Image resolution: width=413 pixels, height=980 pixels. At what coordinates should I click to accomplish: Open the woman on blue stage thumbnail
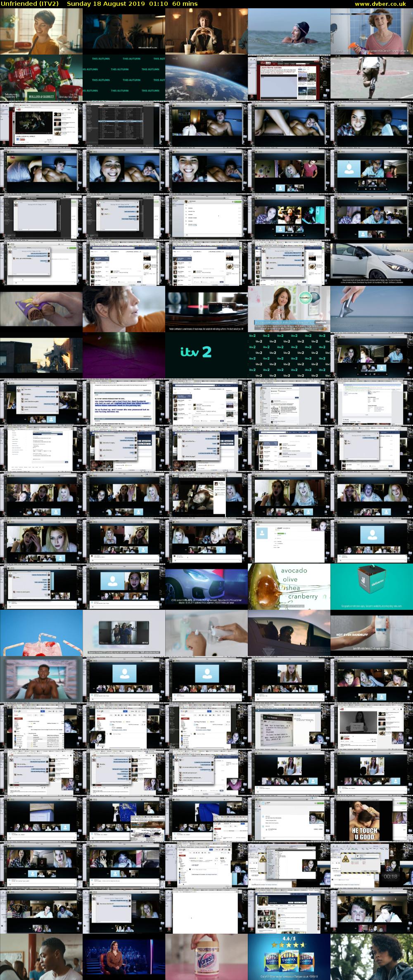pyautogui.click(x=124, y=958)
